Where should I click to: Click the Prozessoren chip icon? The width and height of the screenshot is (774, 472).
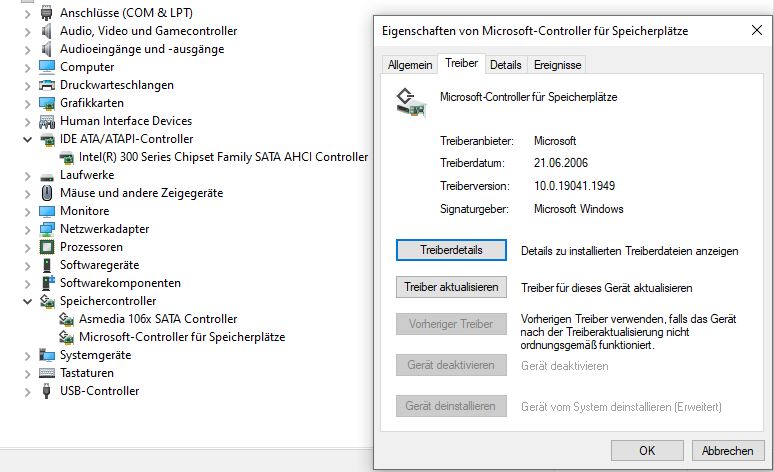tap(46, 247)
